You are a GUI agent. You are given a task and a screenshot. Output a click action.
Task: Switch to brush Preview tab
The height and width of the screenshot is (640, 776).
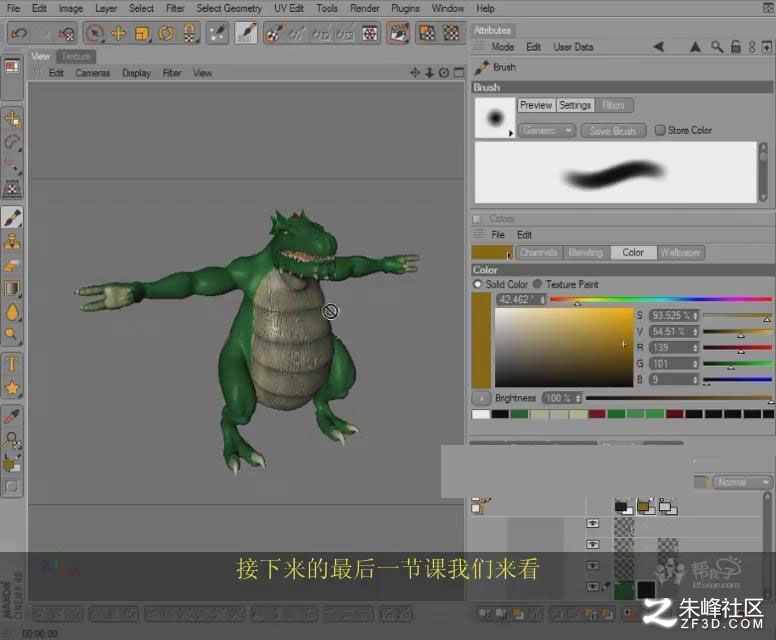(x=536, y=105)
